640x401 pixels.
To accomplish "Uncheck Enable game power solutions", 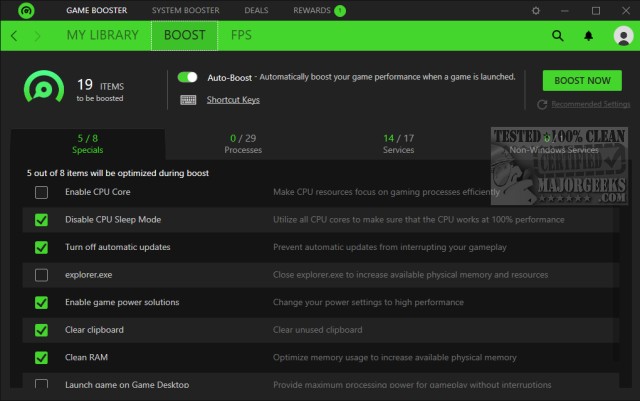I will [x=41, y=302].
